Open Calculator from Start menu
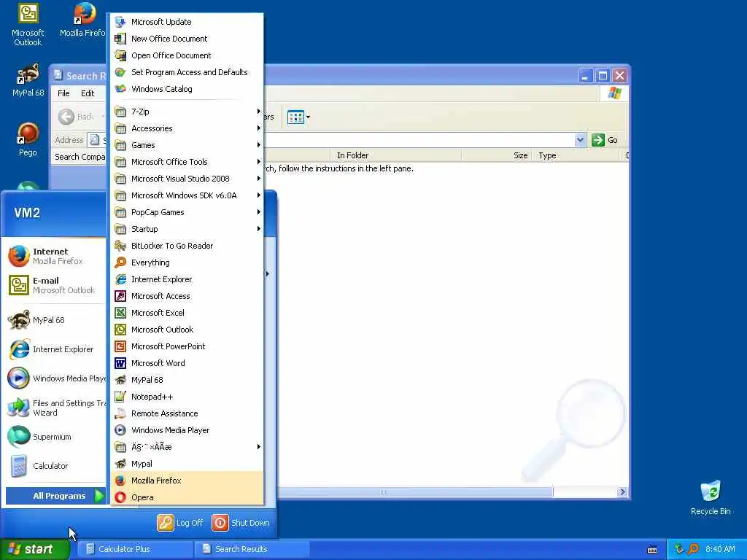Screen dimensions: 747x560 point(55,466)
